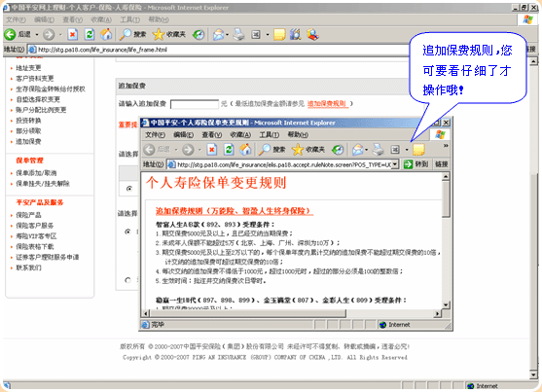The image size is (542, 392).
Task: Open Forward button history dropdown in main toolbar
Action: click(59, 35)
